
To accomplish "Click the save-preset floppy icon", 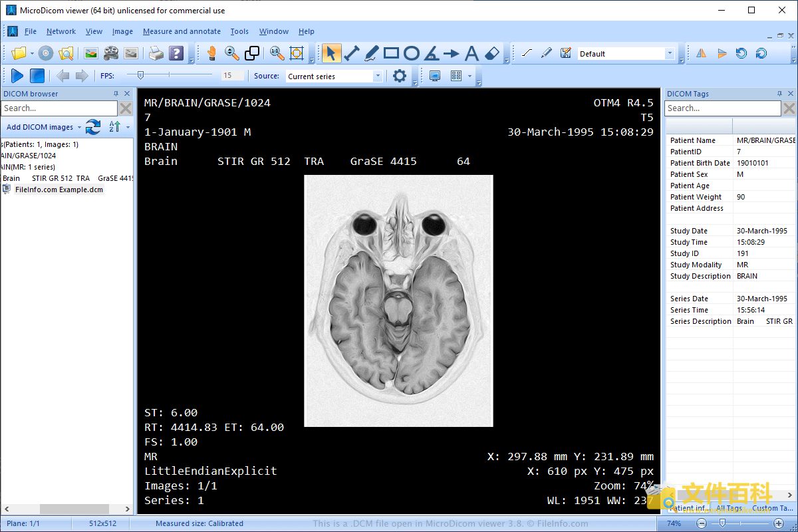I will 566,53.
